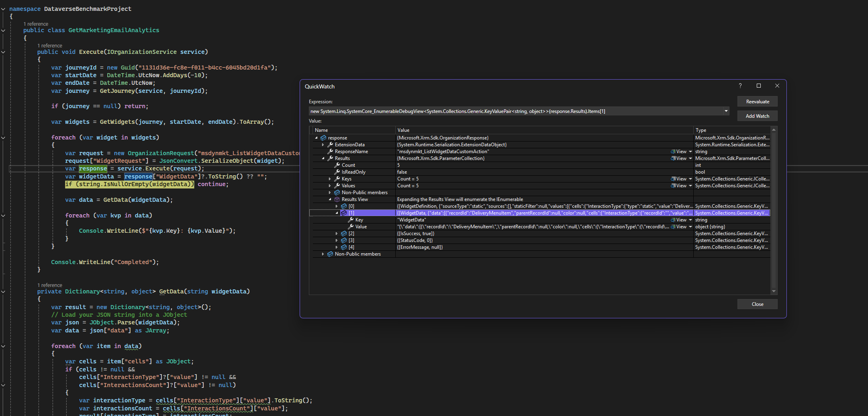The height and width of the screenshot is (416, 868).
Task: Expand the [2] IsSuccess item
Action: click(337, 234)
